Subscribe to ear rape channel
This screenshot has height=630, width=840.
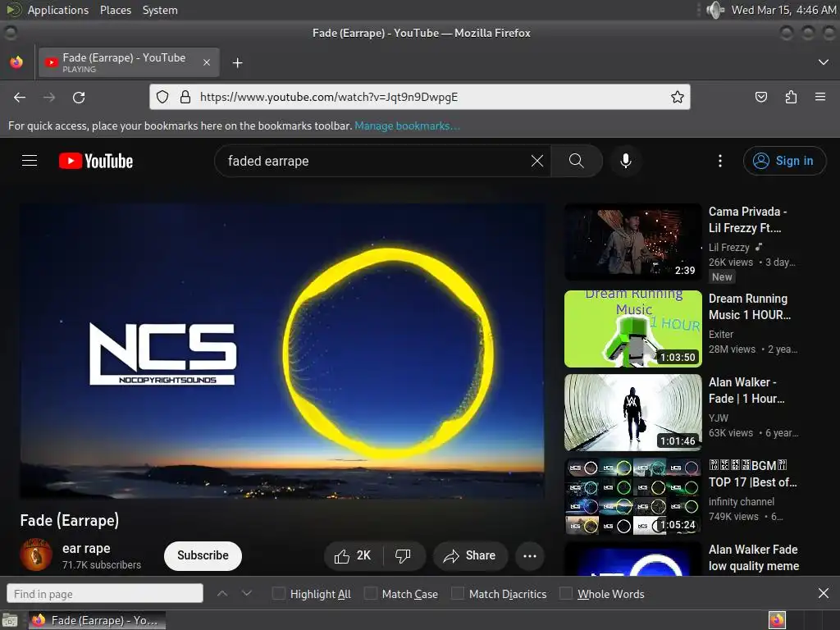coord(203,555)
